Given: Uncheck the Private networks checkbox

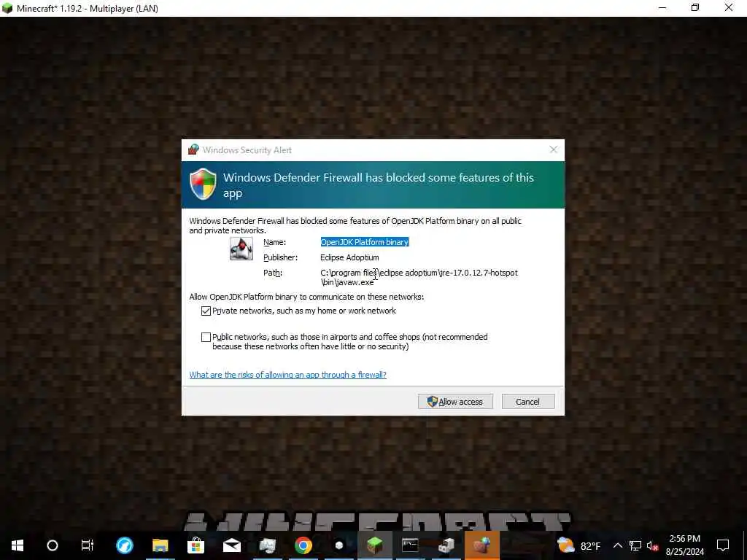Looking at the screenshot, I should 206,311.
